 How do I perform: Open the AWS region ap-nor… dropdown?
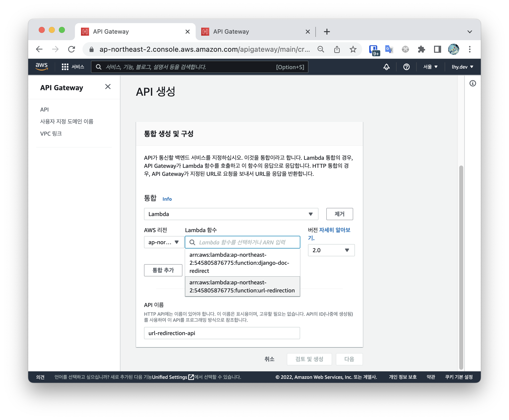pyautogui.click(x=164, y=242)
